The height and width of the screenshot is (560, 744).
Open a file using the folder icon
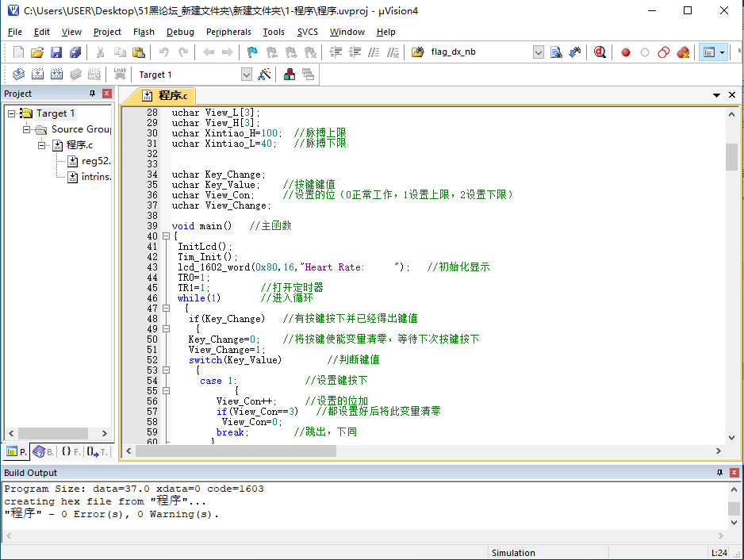[37, 52]
